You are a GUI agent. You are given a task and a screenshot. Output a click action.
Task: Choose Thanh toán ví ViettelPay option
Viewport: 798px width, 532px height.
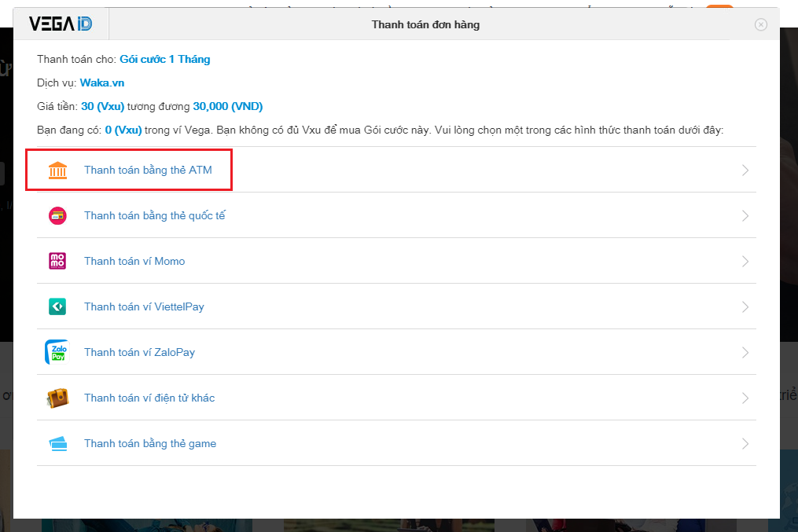(x=144, y=307)
